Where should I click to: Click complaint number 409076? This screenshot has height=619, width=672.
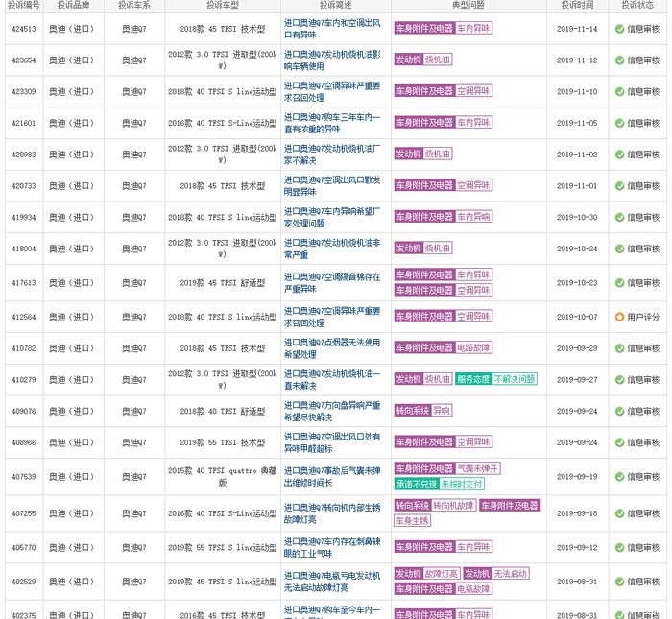pyautogui.click(x=24, y=412)
